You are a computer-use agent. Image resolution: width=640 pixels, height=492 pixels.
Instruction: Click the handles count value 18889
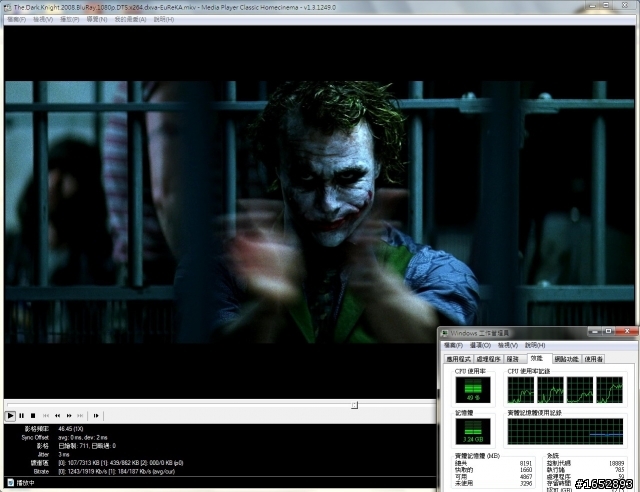point(616,463)
